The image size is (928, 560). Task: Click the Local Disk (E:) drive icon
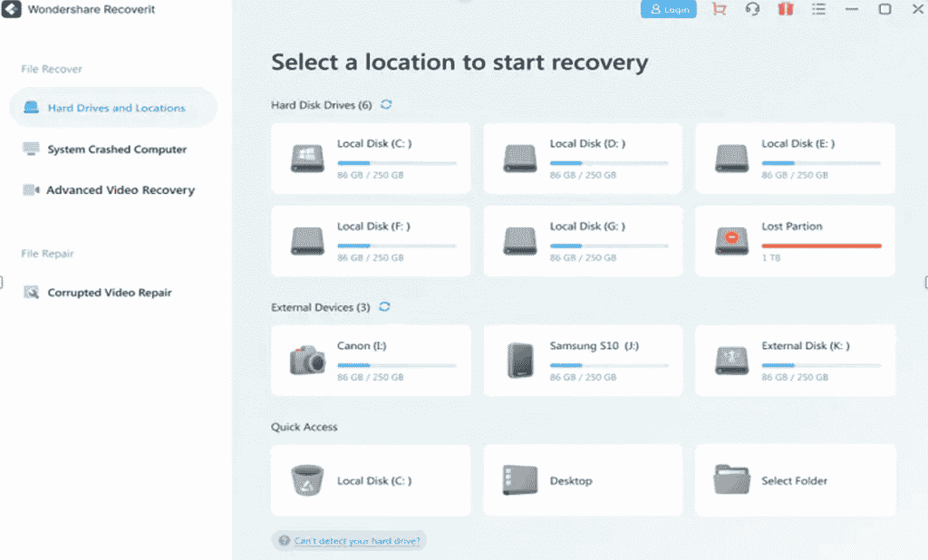click(731, 158)
